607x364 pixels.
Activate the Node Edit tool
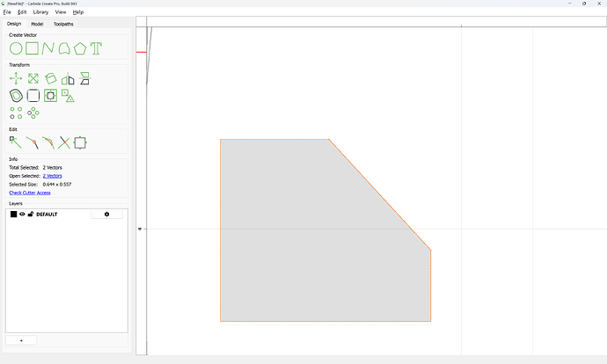pos(15,142)
